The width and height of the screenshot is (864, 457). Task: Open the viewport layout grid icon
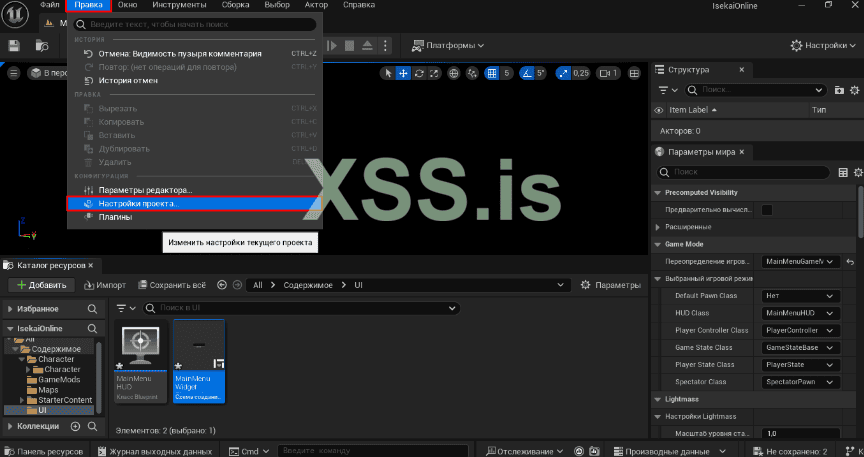click(634, 73)
